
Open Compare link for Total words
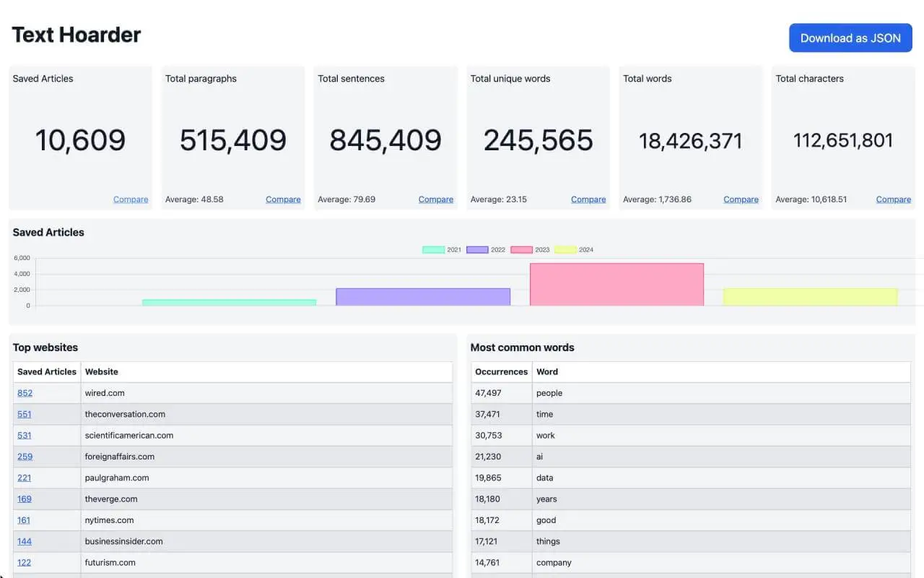pyautogui.click(x=741, y=199)
